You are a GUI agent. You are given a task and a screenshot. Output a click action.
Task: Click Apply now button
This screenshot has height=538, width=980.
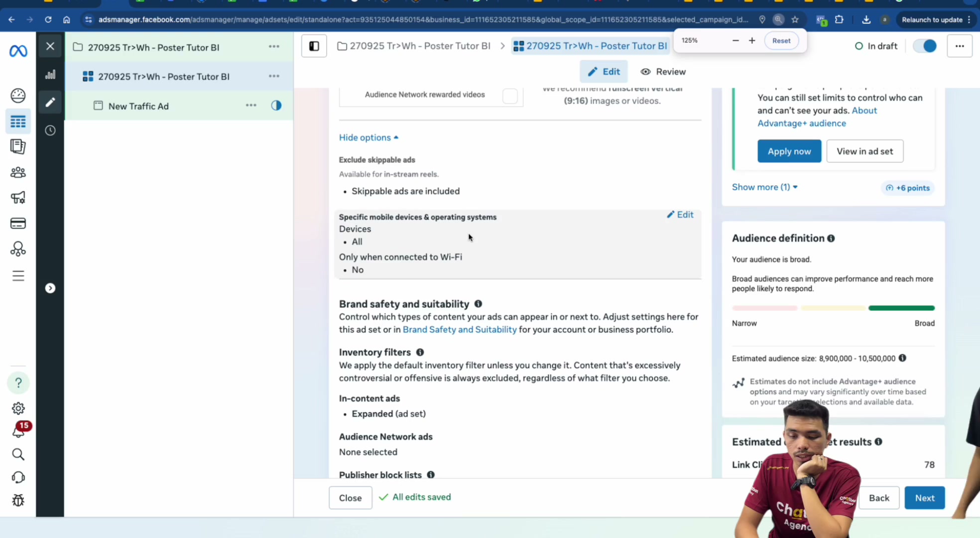(x=789, y=151)
